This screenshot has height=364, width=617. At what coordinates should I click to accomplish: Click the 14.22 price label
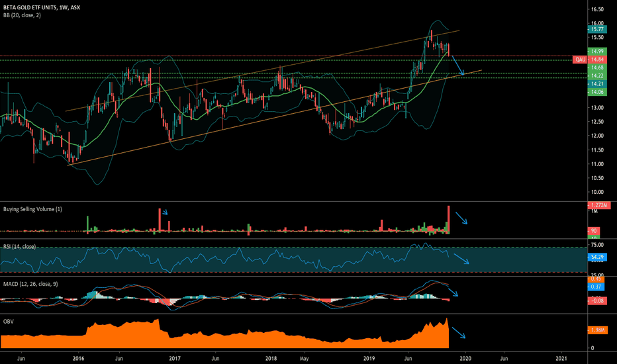tap(597, 76)
